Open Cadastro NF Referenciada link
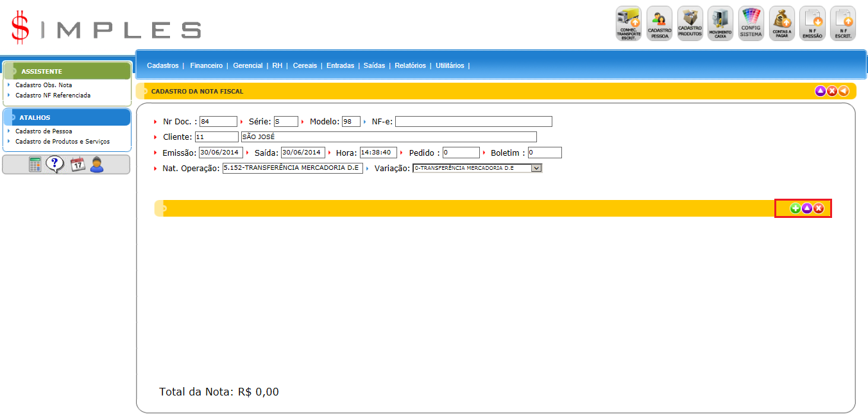Viewport: 868px width, 416px height. tap(53, 95)
